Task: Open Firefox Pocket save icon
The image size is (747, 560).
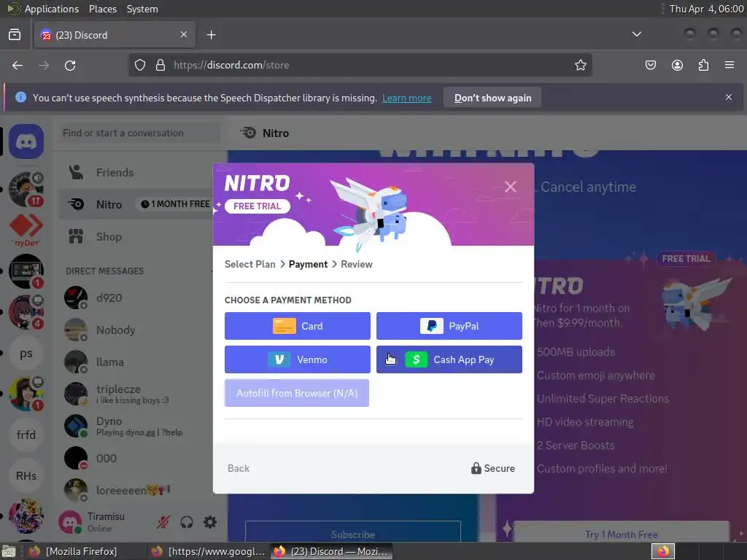Action: [650, 65]
